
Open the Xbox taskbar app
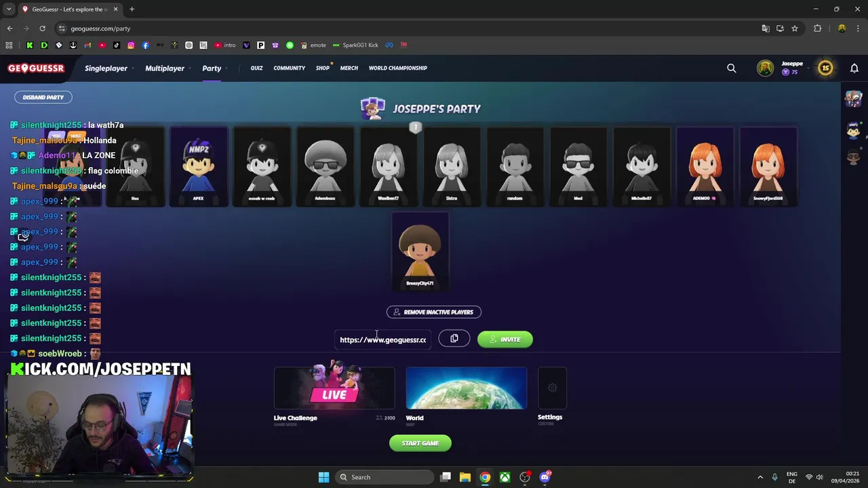coord(505,477)
